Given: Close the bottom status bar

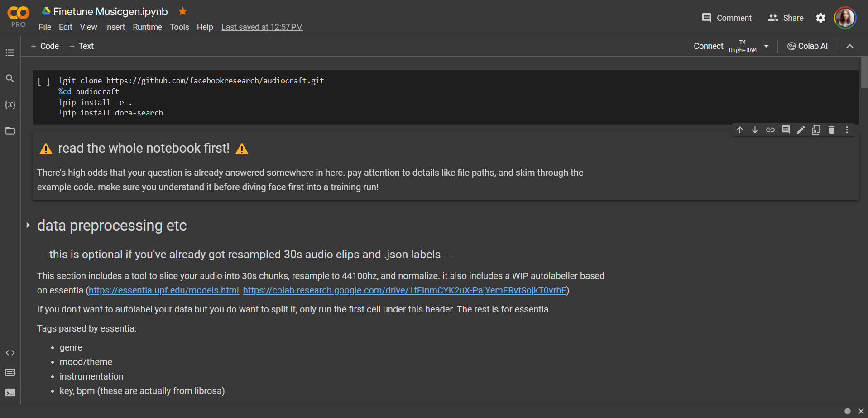Looking at the screenshot, I should (x=861, y=411).
